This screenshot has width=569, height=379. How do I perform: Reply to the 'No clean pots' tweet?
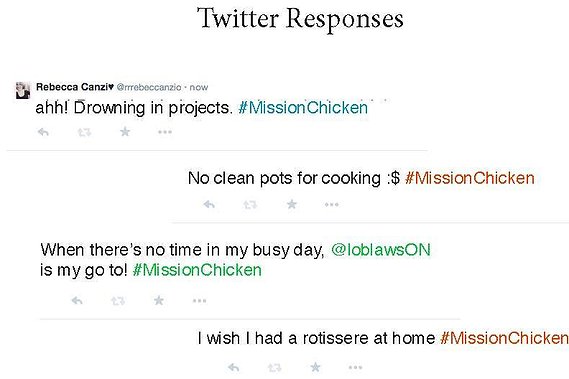(x=209, y=205)
